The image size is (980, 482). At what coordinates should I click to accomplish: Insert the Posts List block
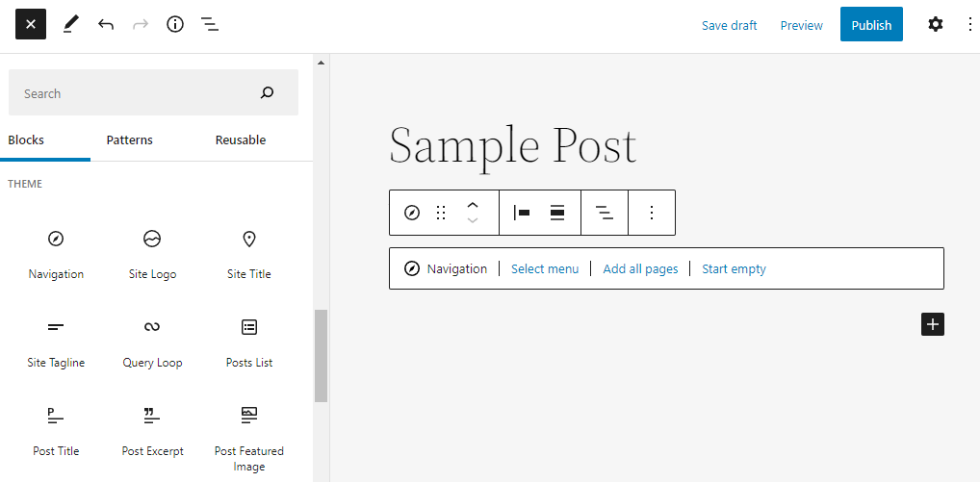tap(249, 341)
